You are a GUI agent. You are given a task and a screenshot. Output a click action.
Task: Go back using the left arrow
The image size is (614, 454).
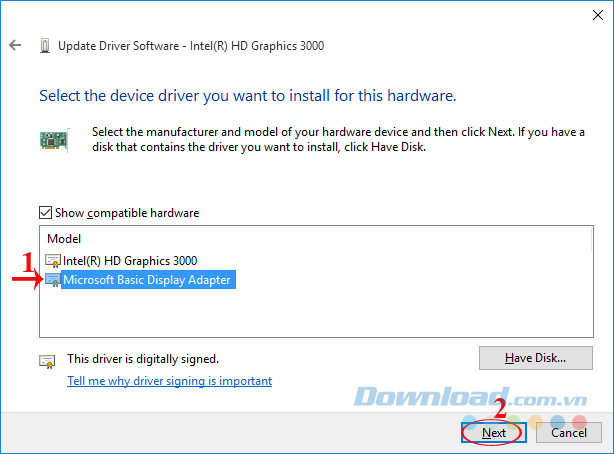pyautogui.click(x=15, y=45)
